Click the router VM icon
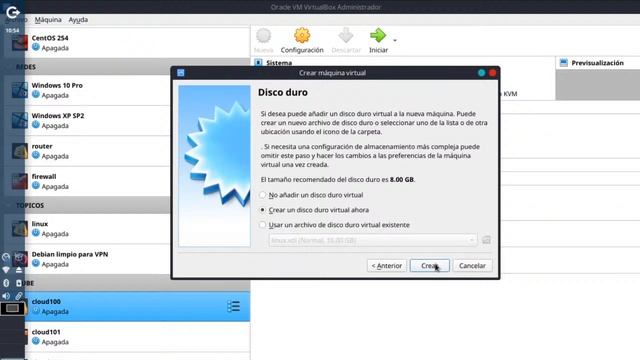Screen dimensions: 640x360 (x=20, y=151)
